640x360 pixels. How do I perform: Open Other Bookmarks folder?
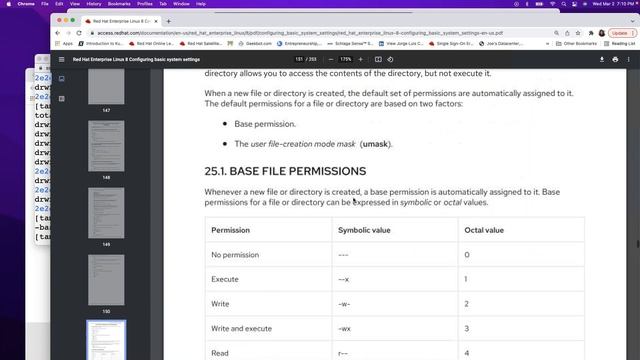576,43
